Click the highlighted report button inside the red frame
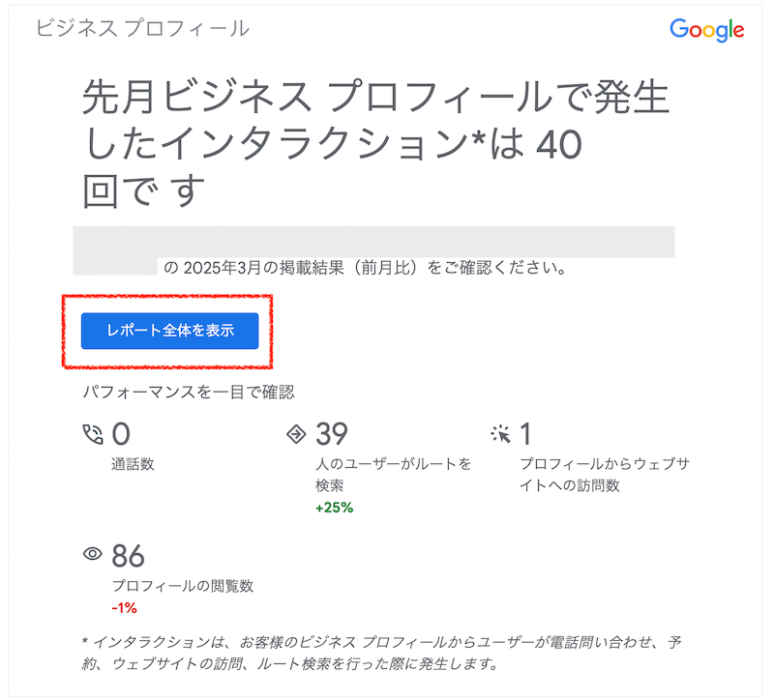Screen dimensions: 774x700 pos(168,331)
